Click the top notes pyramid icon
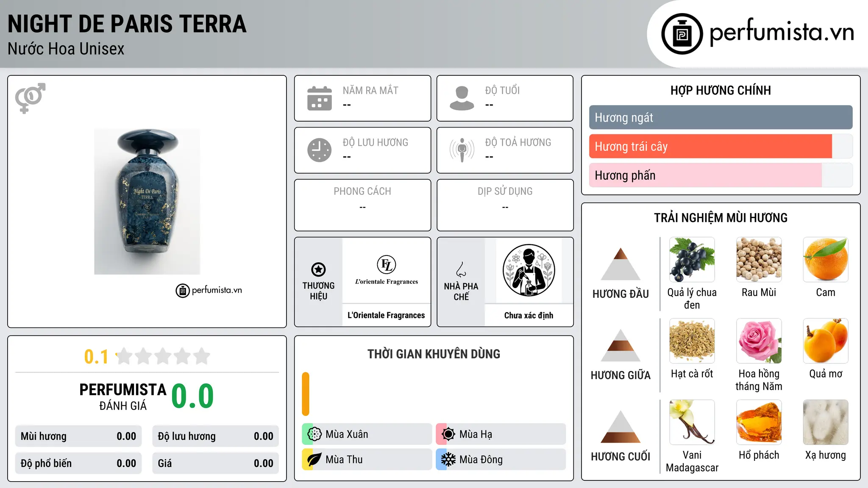868x488 pixels. click(x=621, y=264)
